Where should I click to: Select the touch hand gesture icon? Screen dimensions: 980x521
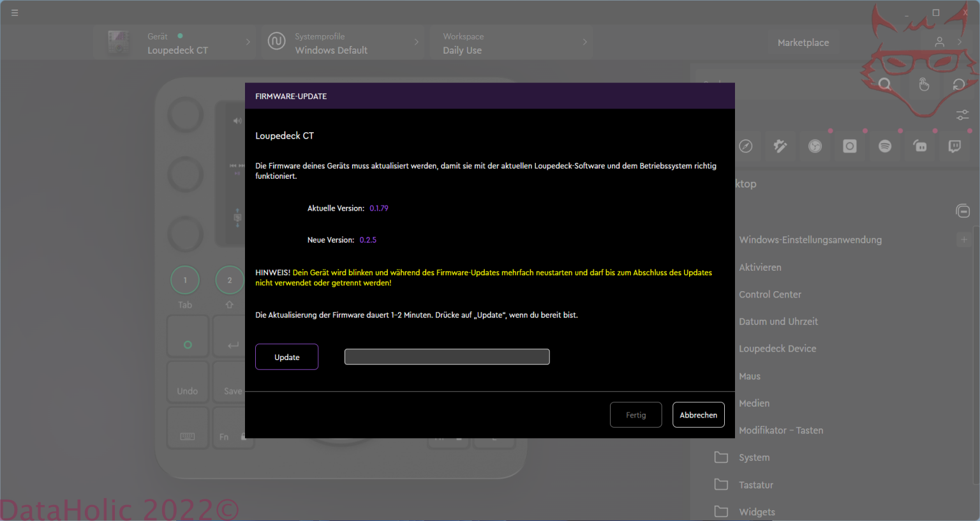923,84
